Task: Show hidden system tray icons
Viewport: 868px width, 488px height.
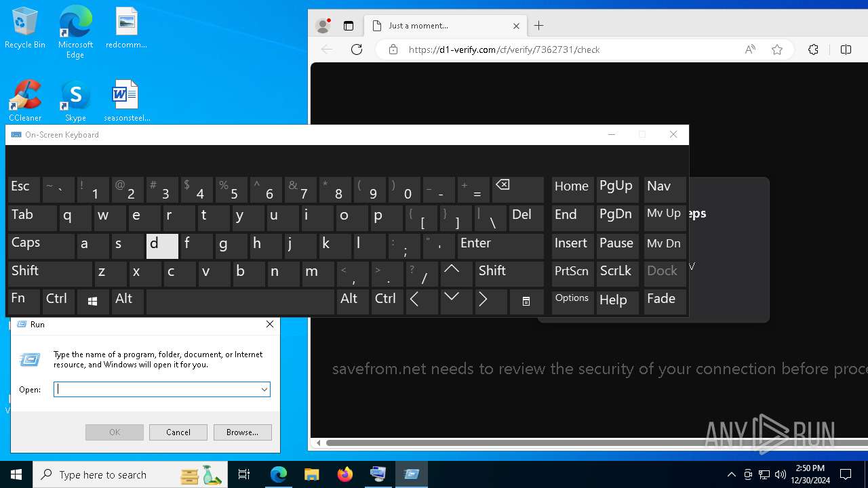Action: [x=731, y=474]
